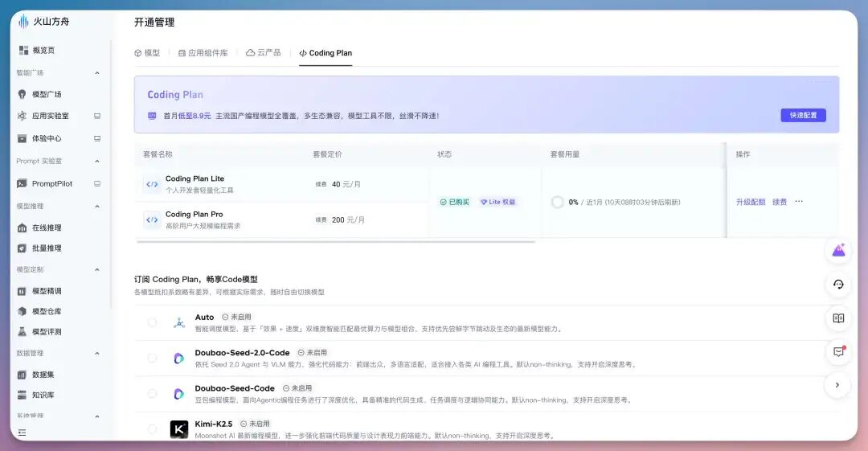The width and height of the screenshot is (868, 451).
Task: Click the 升级配额 link
Action: click(751, 203)
